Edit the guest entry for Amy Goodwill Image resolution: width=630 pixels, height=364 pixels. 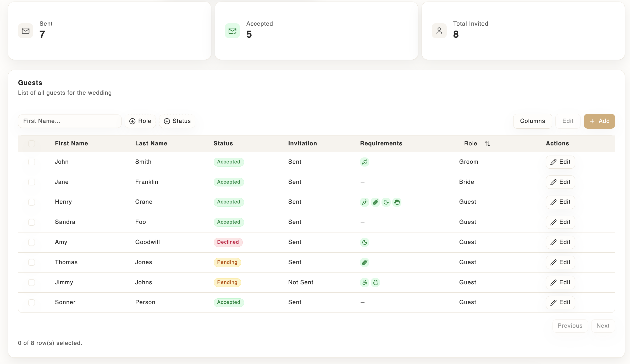560,242
